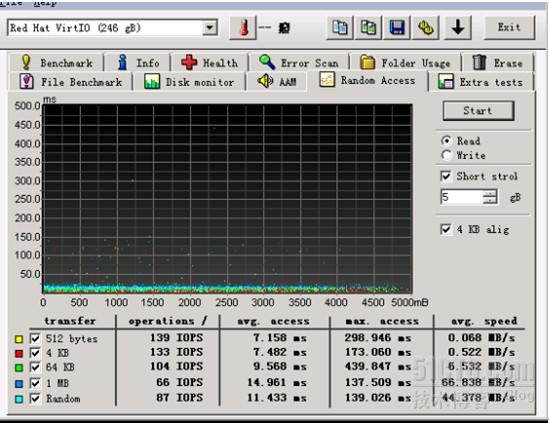Switch to the Info tab
549x423 pixels.
[x=138, y=63]
